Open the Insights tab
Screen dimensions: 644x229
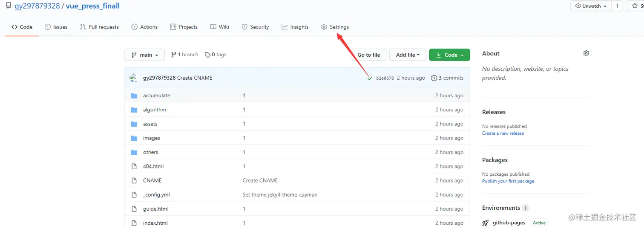click(x=295, y=27)
